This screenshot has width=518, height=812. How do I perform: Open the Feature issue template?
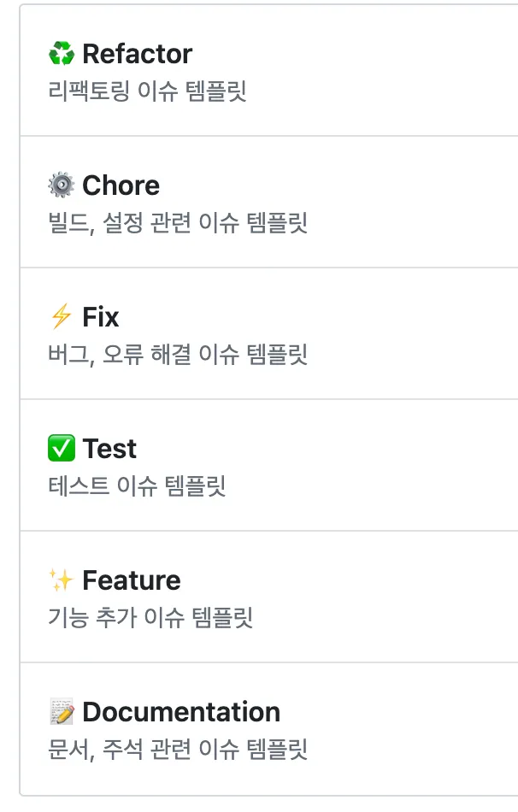131,581
